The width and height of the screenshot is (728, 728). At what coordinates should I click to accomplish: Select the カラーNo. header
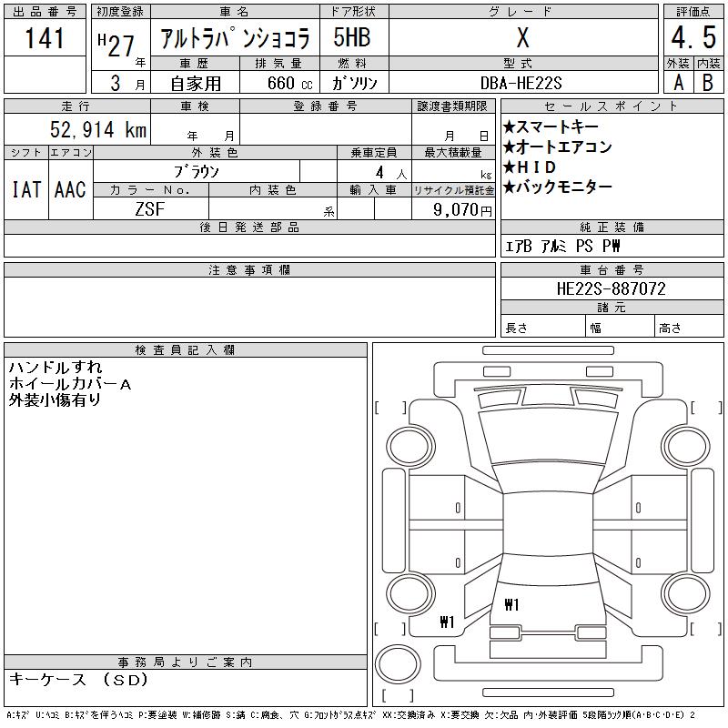tap(151, 190)
